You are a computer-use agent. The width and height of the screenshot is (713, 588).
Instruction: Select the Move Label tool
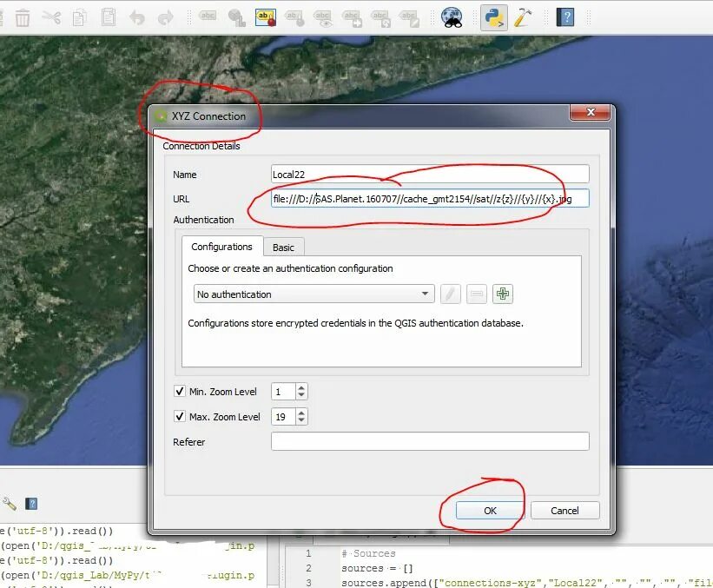point(352,16)
